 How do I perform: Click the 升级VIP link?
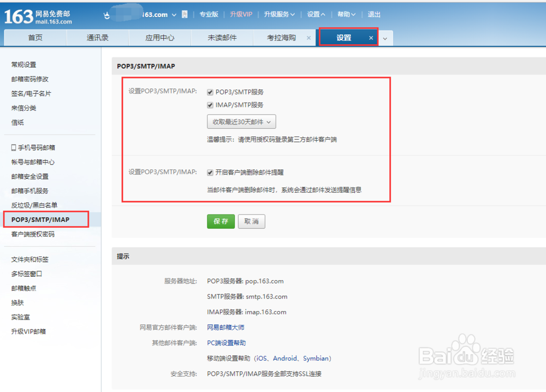pos(241,14)
